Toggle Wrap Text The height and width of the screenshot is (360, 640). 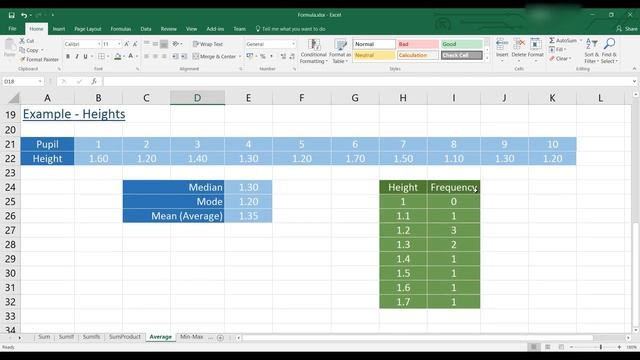coord(208,44)
